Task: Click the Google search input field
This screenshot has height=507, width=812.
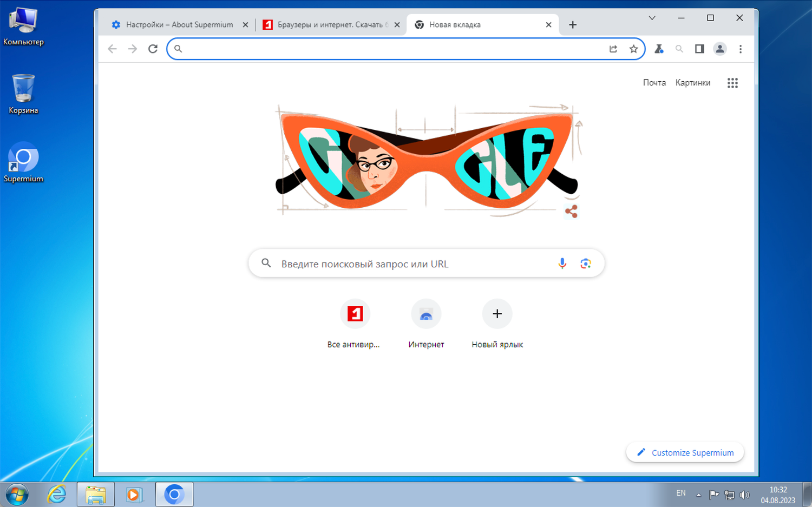Action: [427, 264]
